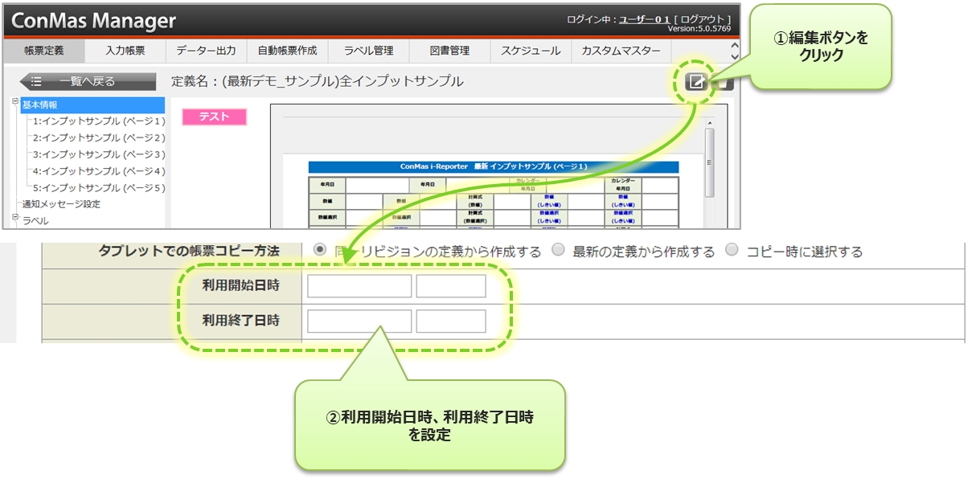This screenshot has height=479, width=980.
Task: Click the tab bar scroll arrows
Action: coord(733,51)
